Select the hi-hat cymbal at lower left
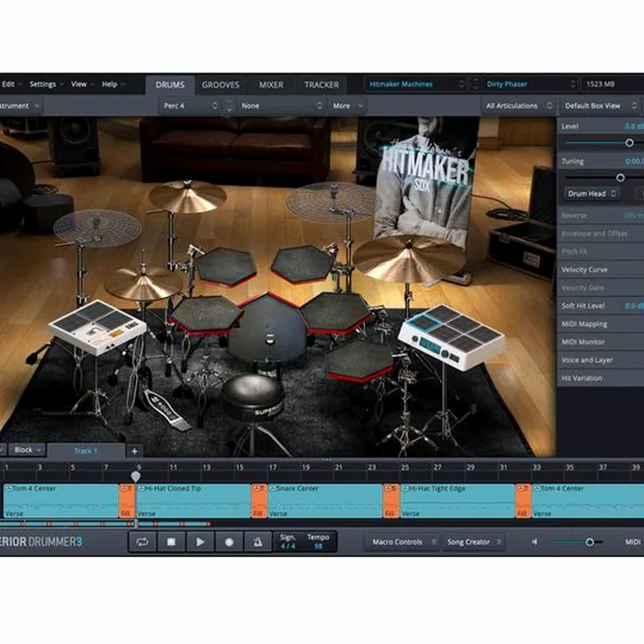The width and height of the screenshot is (644, 644). coord(142,284)
